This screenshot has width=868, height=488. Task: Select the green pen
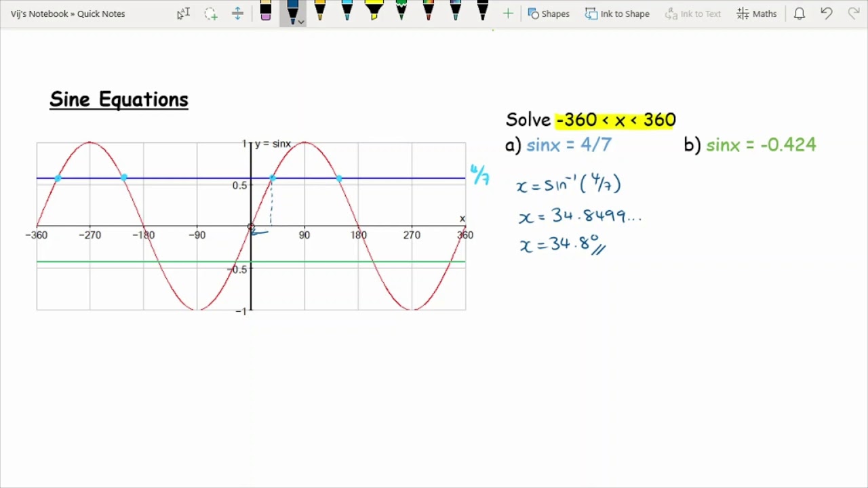point(401,11)
